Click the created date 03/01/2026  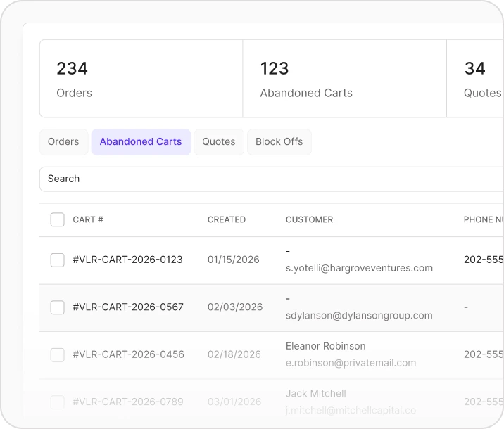tap(234, 402)
